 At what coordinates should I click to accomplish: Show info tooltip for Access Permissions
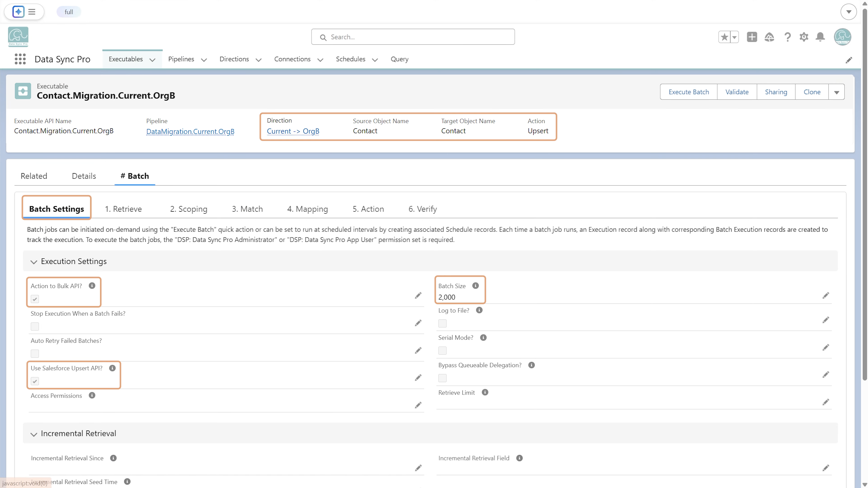click(x=92, y=395)
